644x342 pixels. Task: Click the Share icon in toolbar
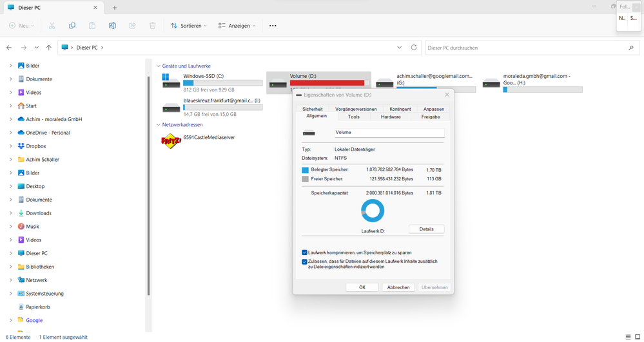coord(132,26)
